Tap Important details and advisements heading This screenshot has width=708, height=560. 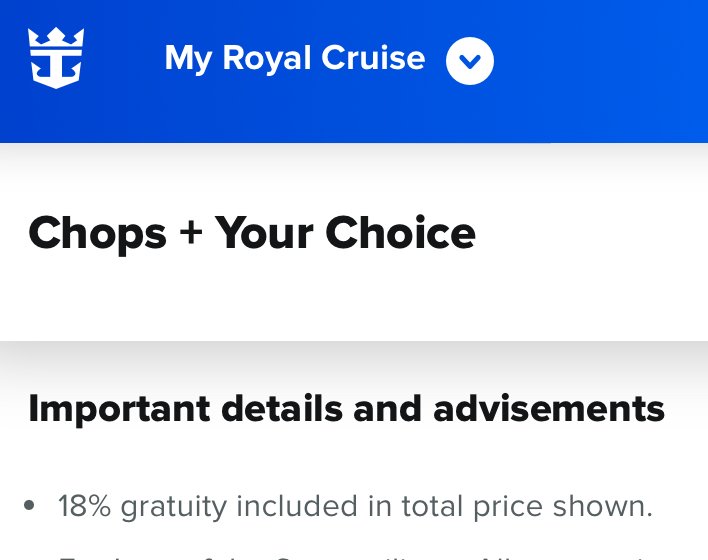click(x=346, y=409)
